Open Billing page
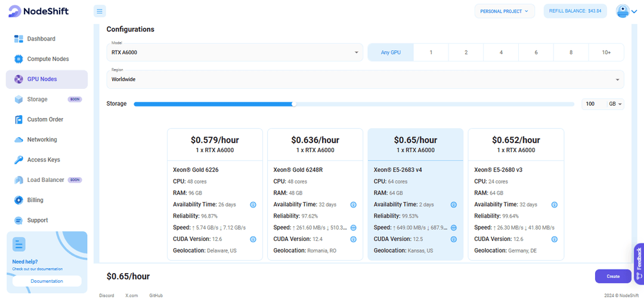Viewport: 644px width, 300px height. [x=47, y=200]
